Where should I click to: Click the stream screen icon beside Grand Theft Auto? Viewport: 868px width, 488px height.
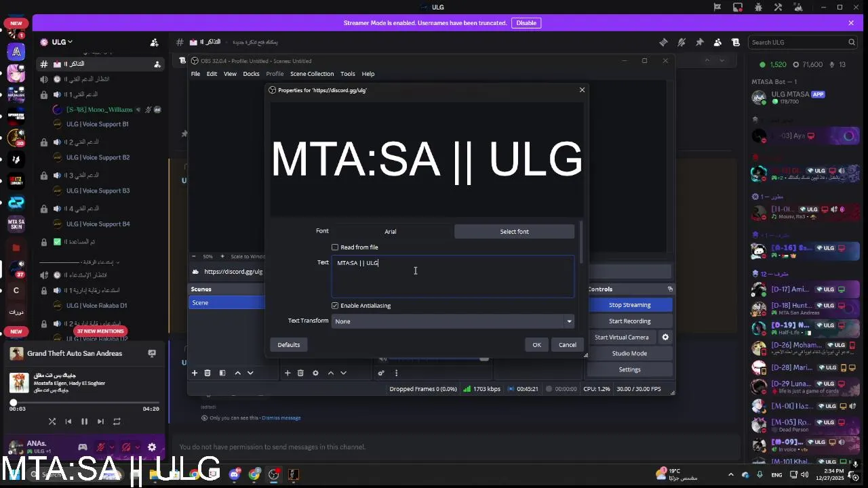tap(152, 353)
